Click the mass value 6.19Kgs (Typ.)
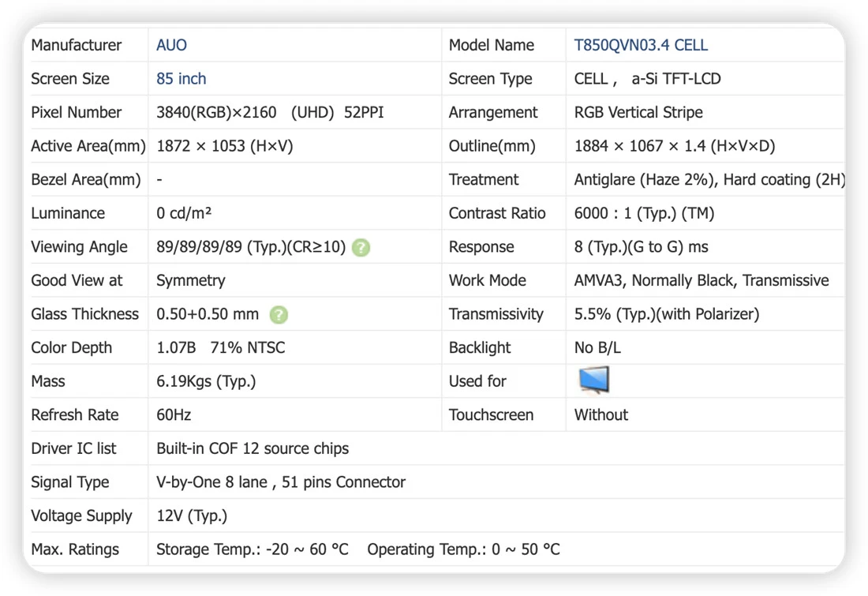This screenshot has height=596, width=868. (206, 381)
